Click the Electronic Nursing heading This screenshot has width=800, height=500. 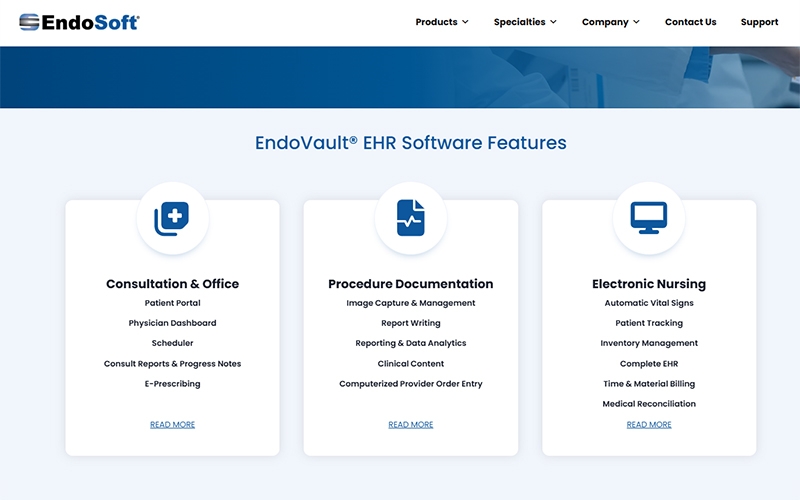tap(649, 284)
